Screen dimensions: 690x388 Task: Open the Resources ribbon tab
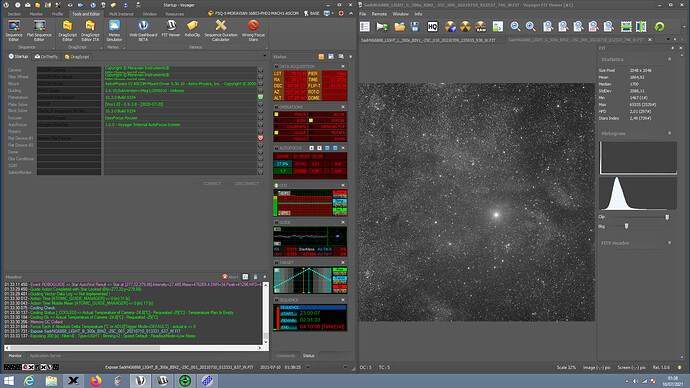(175, 14)
